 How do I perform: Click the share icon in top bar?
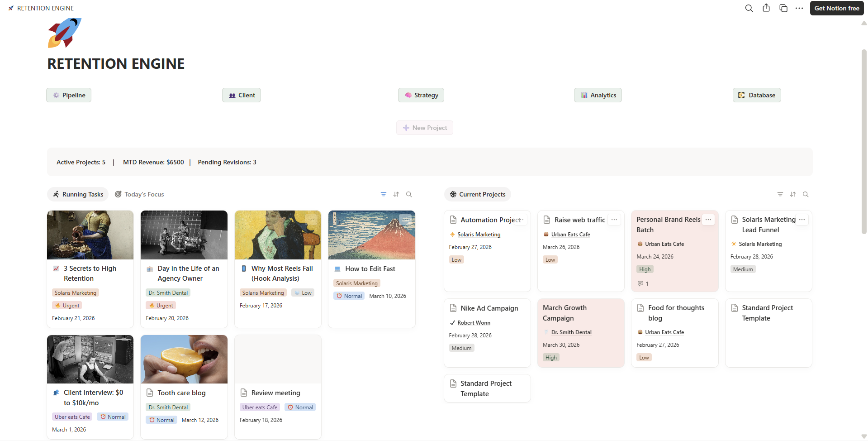tap(766, 8)
